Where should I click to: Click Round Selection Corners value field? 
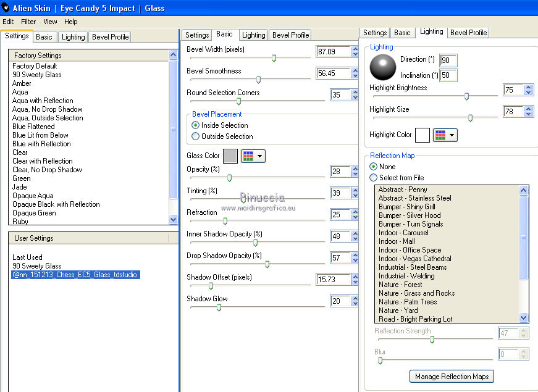pyautogui.click(x=340, y=94)
